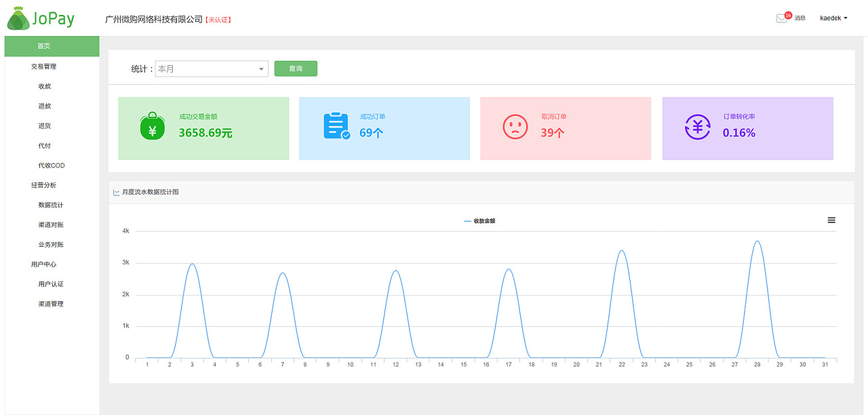Open the chart hamburger menu icon
Image resolution: width=868 pixels, height=415 pixels.
click(831, 220)
